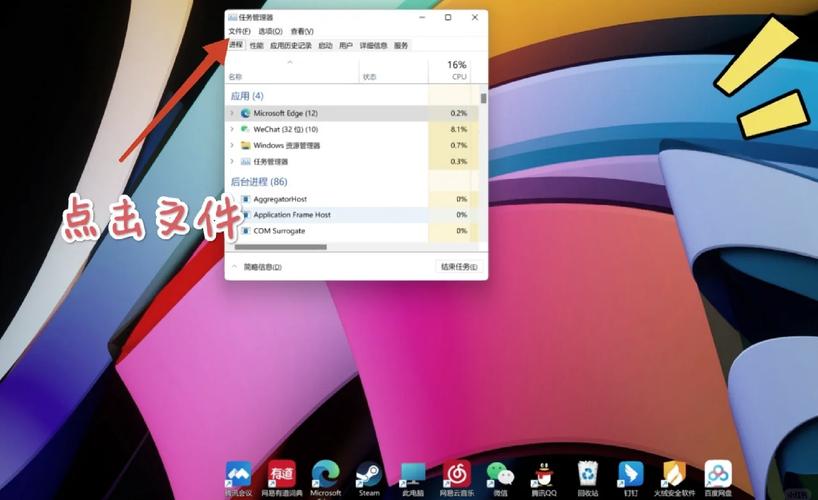Viewport: 818px width, 500px height.
Task: Open the 微信 desktop icon
Action: (x=500, y=475)
